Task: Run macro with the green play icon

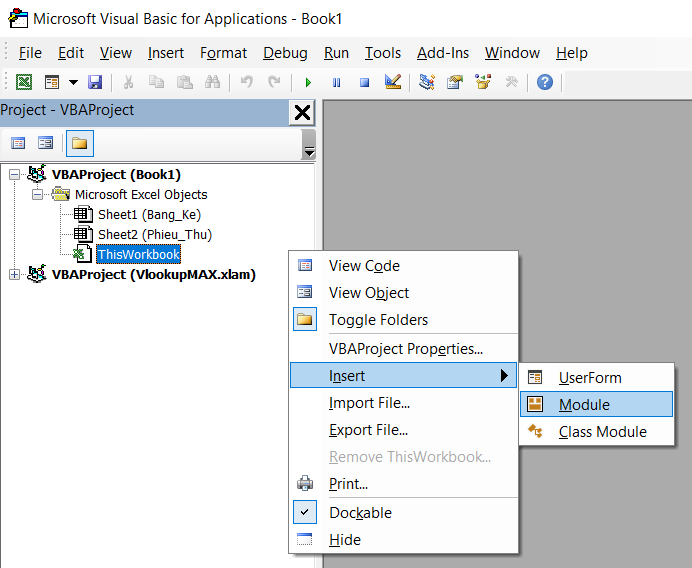Action: (x=308, y=83)
